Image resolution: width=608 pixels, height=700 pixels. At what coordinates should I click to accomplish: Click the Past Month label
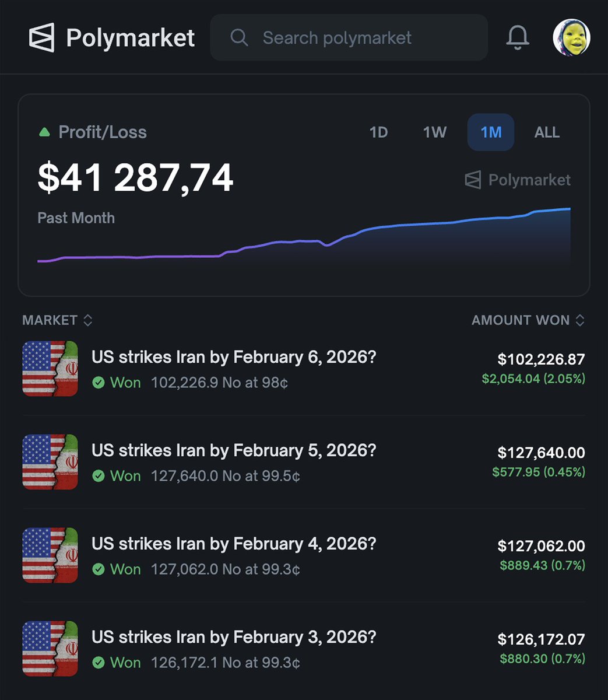[x=76, y=218]
